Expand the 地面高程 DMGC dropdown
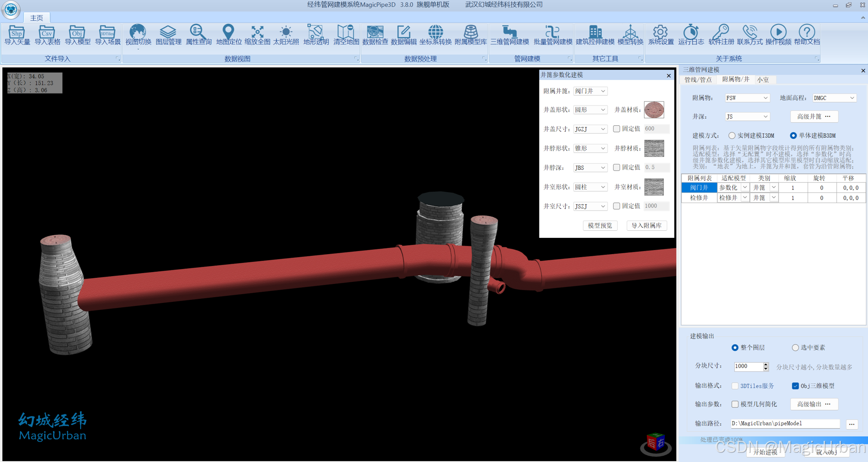The image size is (868, 462). click(834, 98)
